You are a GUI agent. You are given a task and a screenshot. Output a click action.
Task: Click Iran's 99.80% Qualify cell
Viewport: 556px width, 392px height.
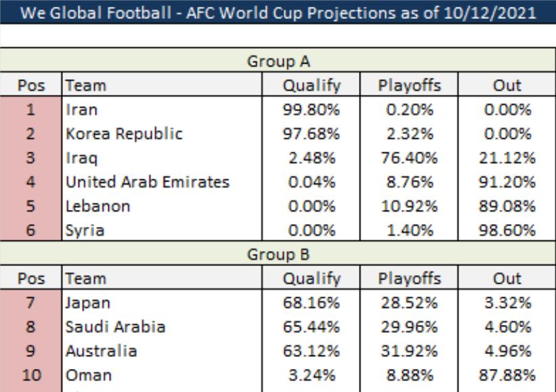pyautogui.click(x=312, y=107)
